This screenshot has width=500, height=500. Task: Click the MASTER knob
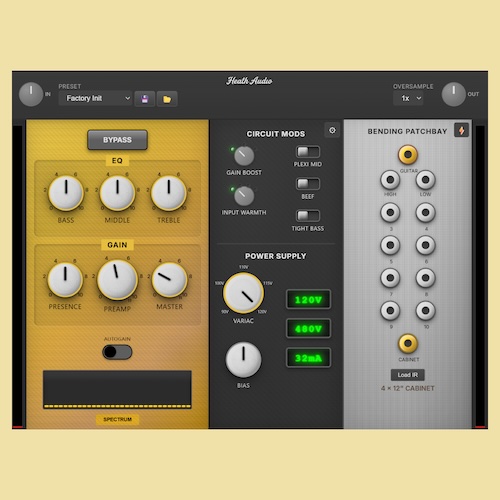point(170,280)
